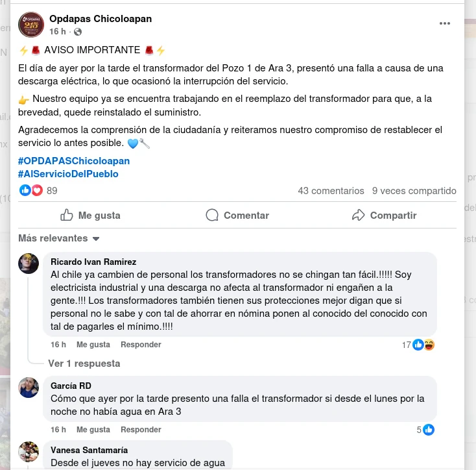Open the post's like and heart reactions list
The image size is (476, 470).
(x=38, y=190)
